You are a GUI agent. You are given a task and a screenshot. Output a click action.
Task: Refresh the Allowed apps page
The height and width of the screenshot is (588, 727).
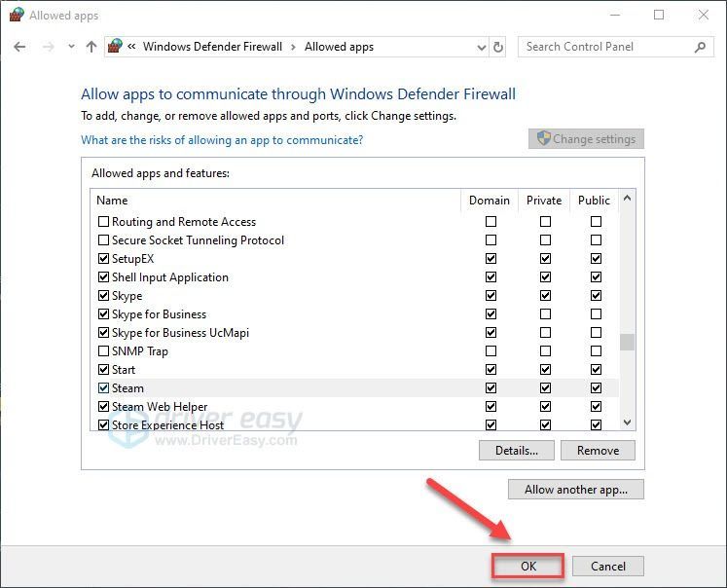coord(497,47)
